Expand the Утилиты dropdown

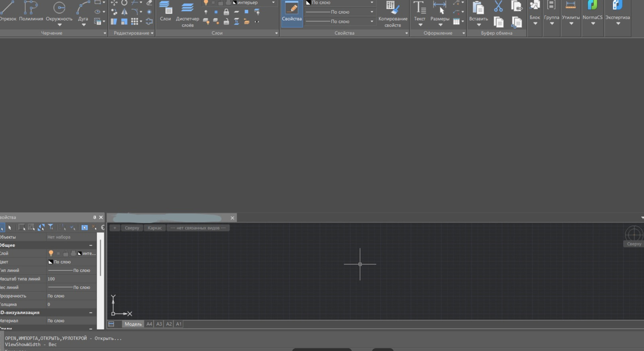[x=571, y=24]
